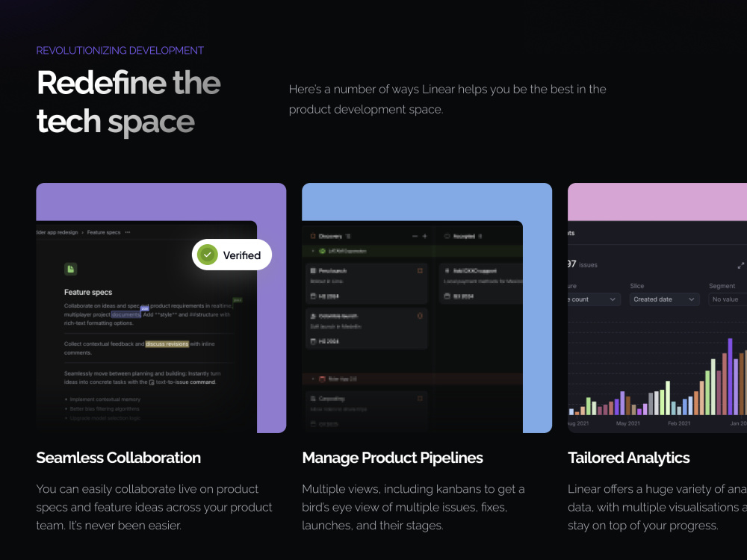747x560 pixels.
Task: Open the count measure dropdown
Action: (594, 299)
